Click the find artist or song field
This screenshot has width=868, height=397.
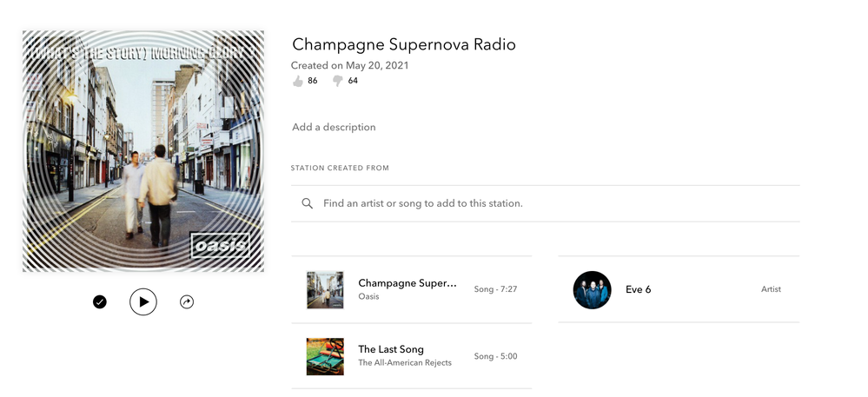pyautogui.click(x=546, y=203)
